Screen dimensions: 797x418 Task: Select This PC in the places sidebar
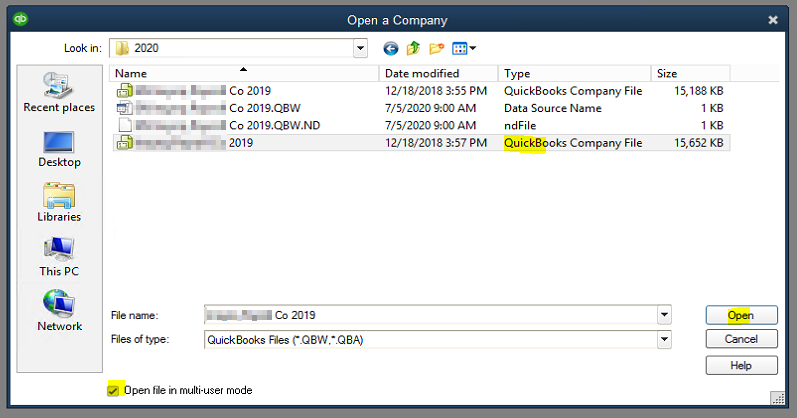coord(59,257)
